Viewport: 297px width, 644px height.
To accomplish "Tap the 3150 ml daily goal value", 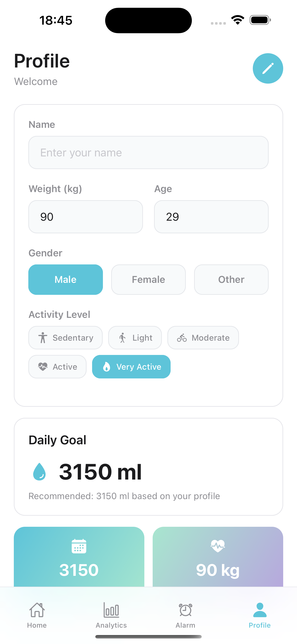I will (100, 471).
